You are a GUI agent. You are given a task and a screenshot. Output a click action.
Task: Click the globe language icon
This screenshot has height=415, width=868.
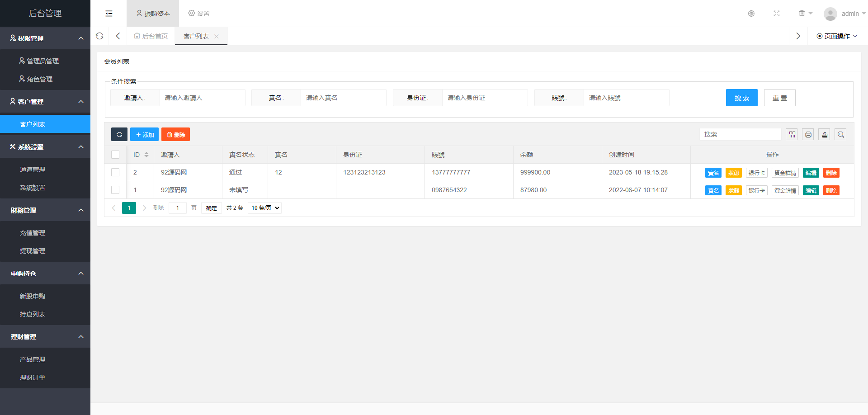coord(751,14)
